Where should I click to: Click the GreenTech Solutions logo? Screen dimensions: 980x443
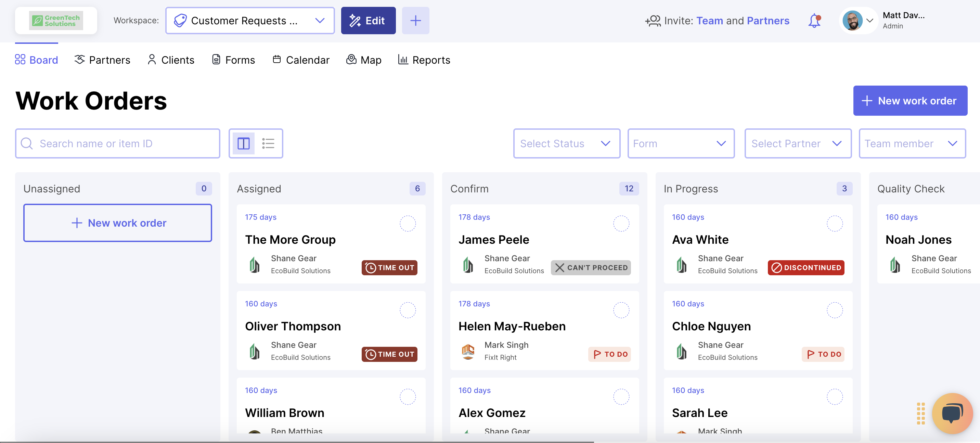(x=56, y=21)
